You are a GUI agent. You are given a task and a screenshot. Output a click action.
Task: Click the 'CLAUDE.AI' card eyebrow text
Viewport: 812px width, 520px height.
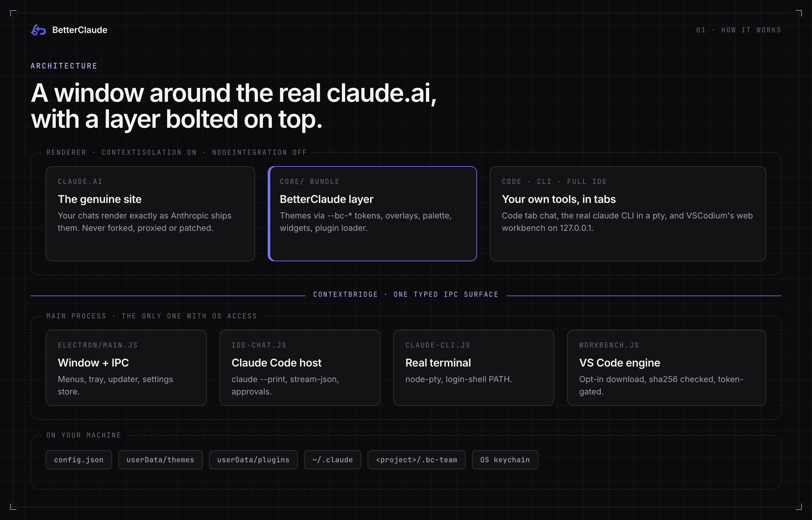click(x=80, y=182)
